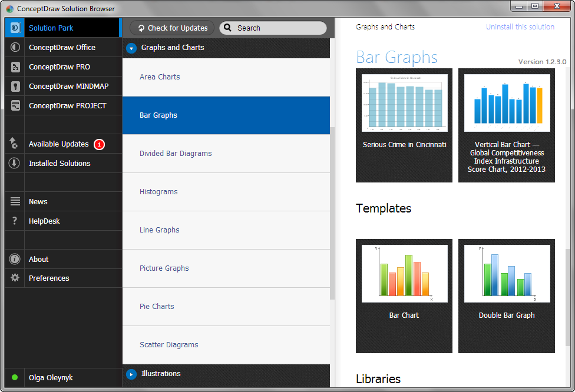Click the solutions list scrollbar
Screen dimensions: 575x392
332,213
